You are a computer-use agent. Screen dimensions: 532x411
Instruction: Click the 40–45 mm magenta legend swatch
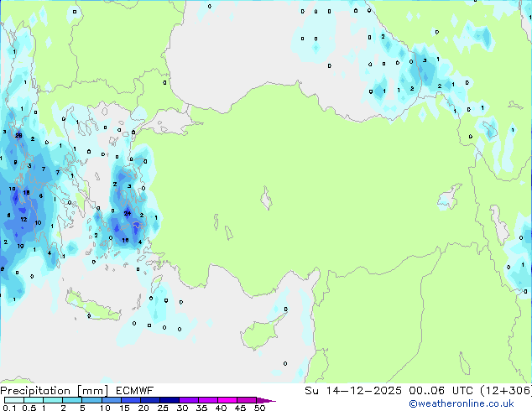[227, 400]
